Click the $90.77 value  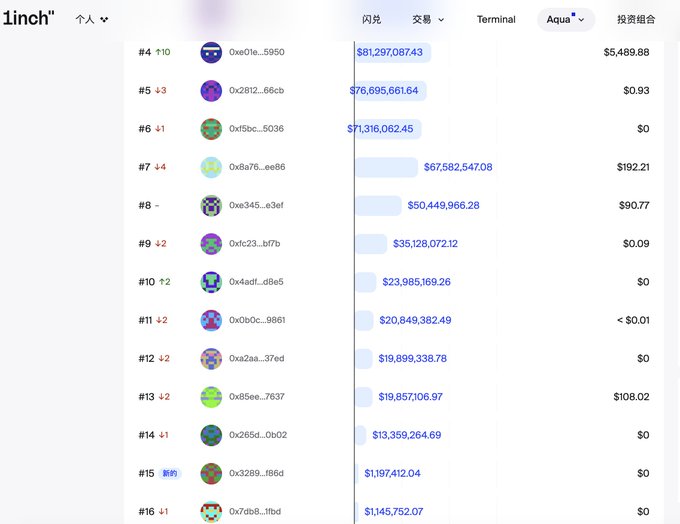point(634,205)
